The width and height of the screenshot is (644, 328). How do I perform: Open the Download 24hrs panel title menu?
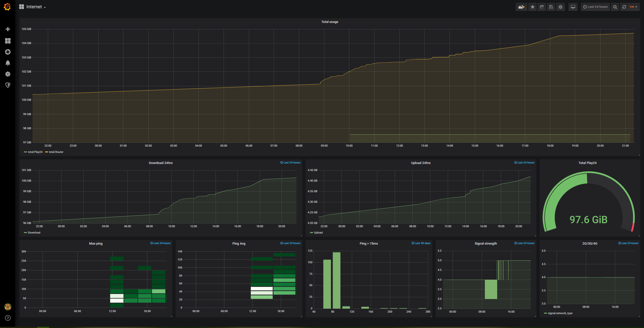pos(161,163)
